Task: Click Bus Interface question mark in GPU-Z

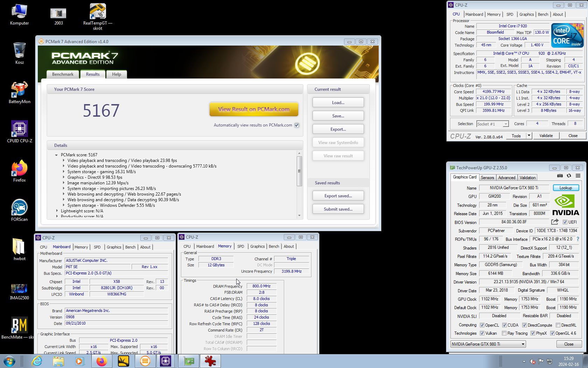Action: [577, 239]
